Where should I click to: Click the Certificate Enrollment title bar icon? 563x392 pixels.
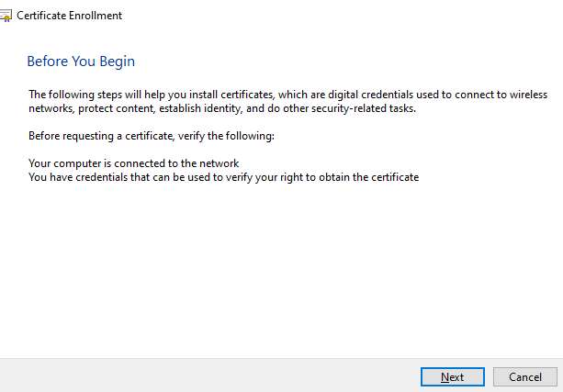click(x=6, y=16)
